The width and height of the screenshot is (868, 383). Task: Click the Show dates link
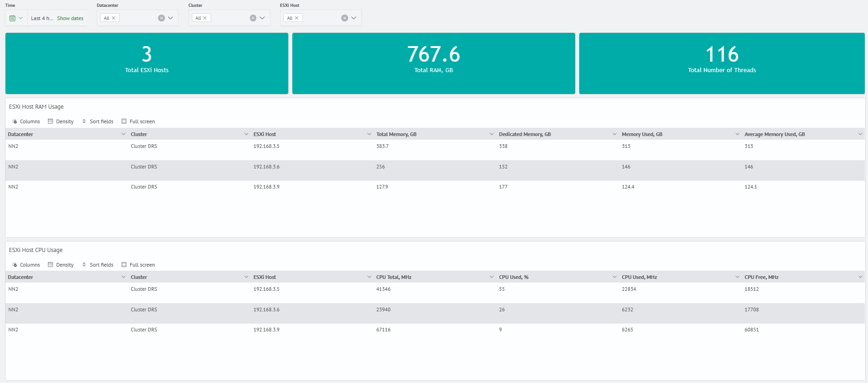tap(70, 18)
